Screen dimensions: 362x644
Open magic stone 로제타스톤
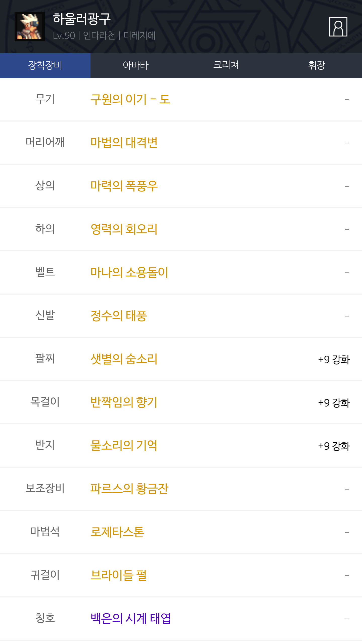pyautogui.click(x=117, y=532)
